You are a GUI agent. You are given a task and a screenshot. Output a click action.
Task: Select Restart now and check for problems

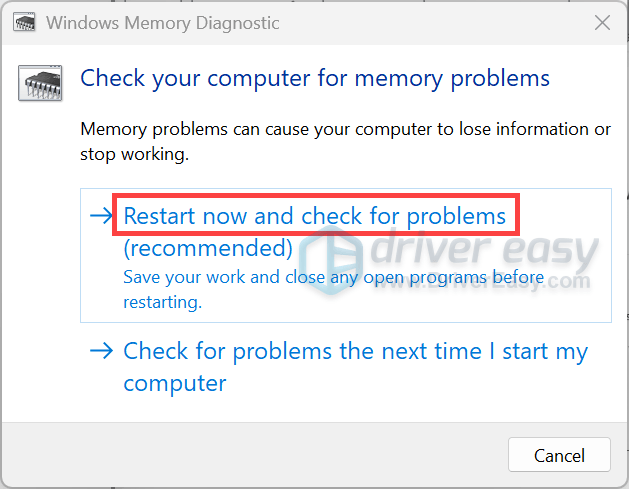315,216
